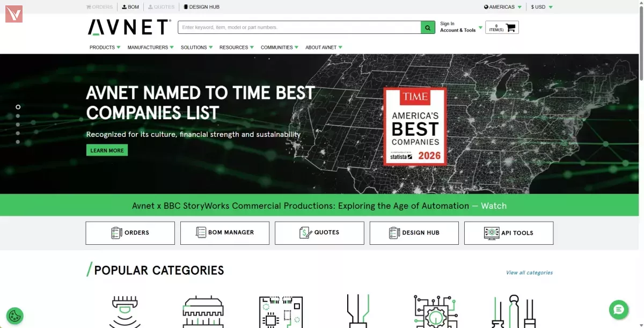Select the fourth carousel slide dot
Viewport: 644px width, 328px height.
(x=18, y=133)
